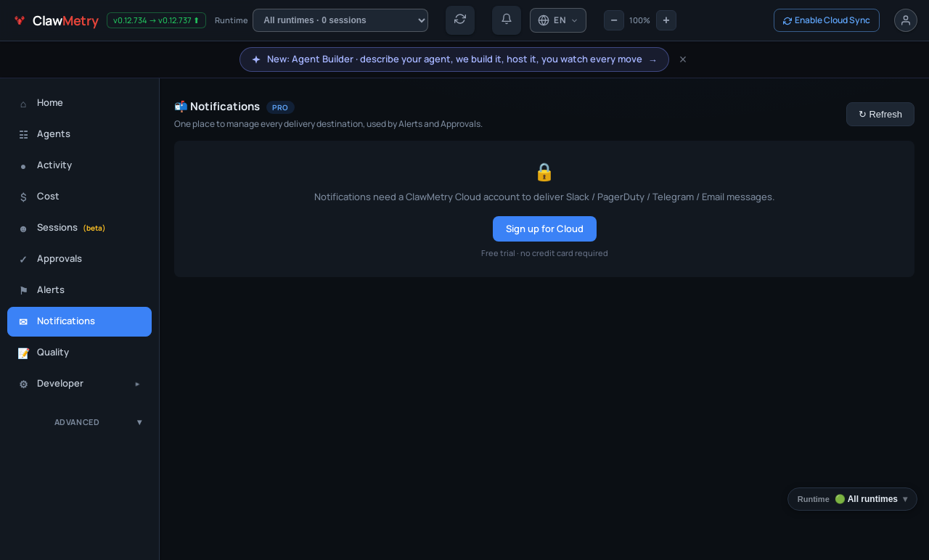Open the floating Runtime All runtimes selector

coord(852,499)
